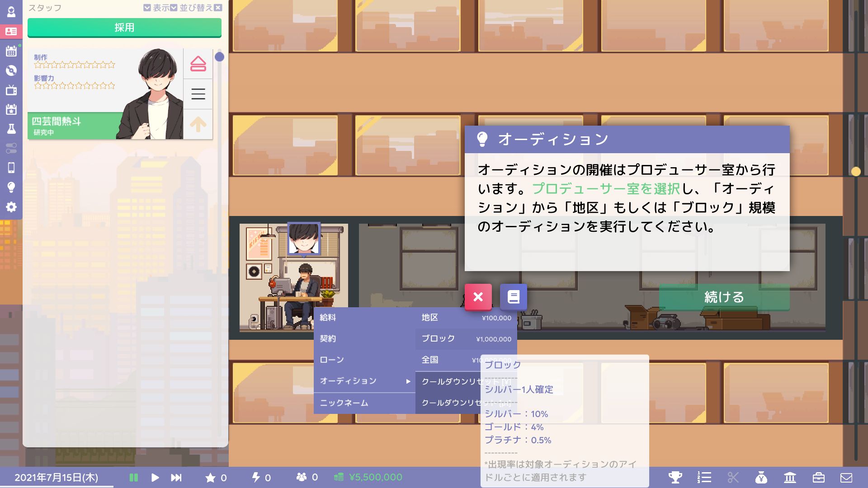
Task: Open the idol profile sidebar icon
Action: click(x=11, y=12)
